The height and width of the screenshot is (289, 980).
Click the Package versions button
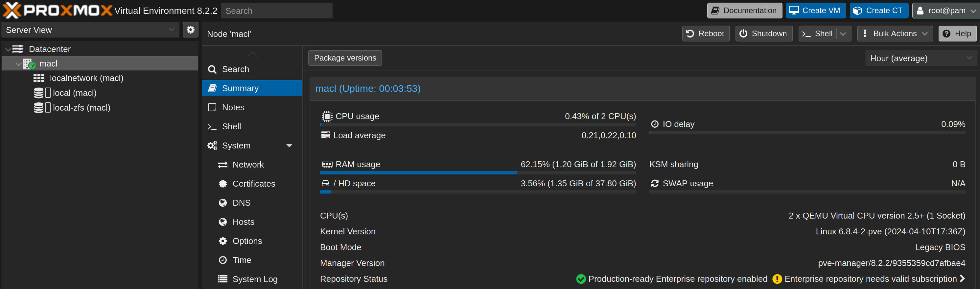tap(345, 58)
